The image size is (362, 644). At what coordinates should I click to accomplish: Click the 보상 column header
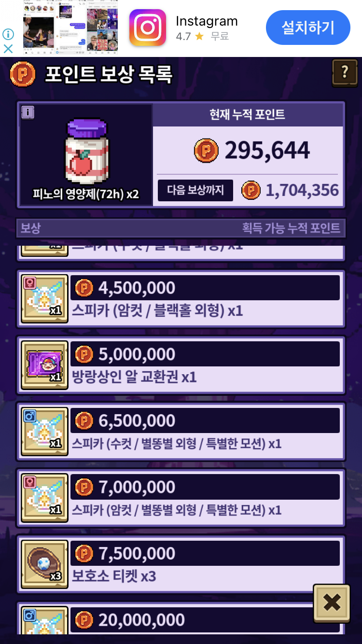click(x=30, y=228)
